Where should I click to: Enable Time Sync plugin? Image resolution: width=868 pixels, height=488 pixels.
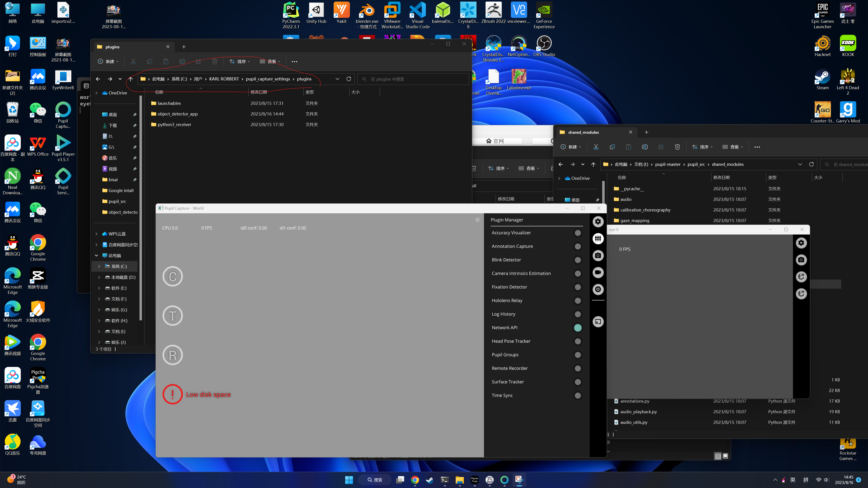click(x=578, y=396)
